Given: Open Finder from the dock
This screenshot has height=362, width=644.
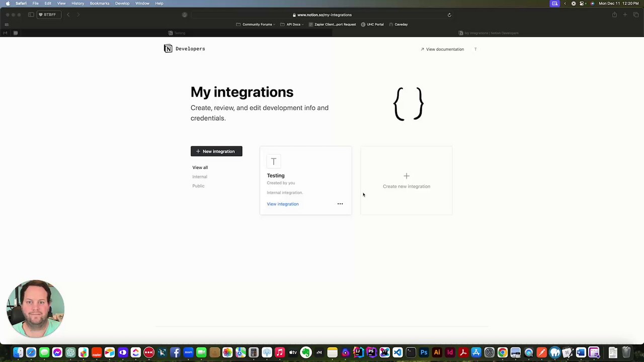Looking at the screenshot, I should pyautogui.click(x=18, y=352).
